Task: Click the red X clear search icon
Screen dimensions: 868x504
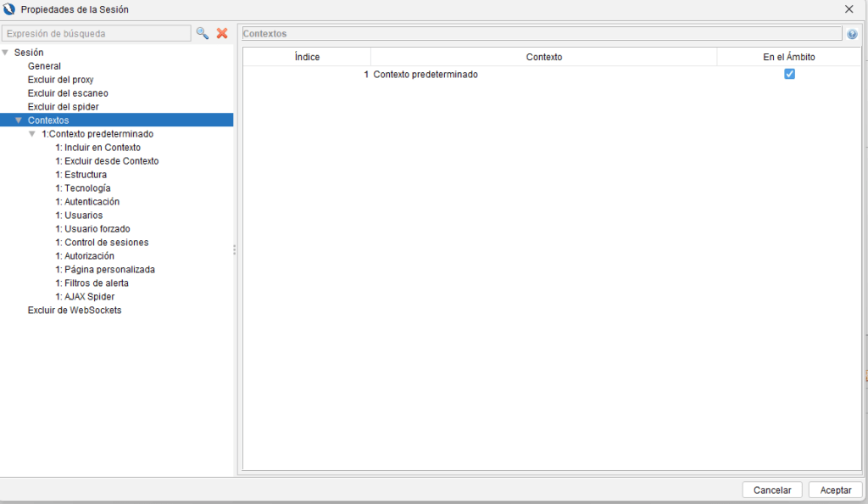Action: 222,33
